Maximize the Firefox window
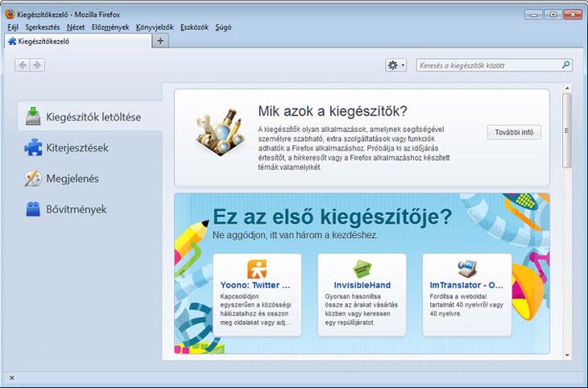The width and height of the screenshot is (588, 388). [x=553, y=14]
